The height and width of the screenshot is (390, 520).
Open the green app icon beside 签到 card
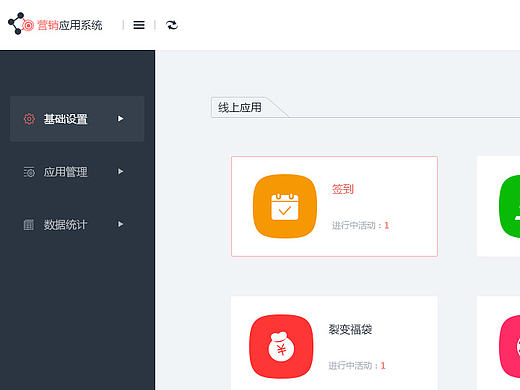509,206
